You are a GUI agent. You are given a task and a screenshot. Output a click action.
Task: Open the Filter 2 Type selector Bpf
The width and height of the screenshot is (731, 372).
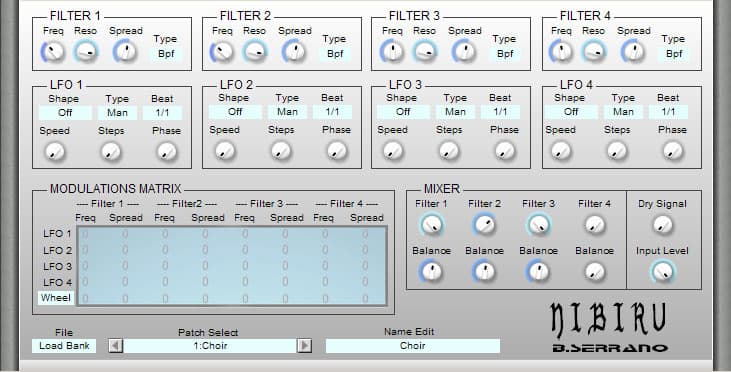coord(335,54)
